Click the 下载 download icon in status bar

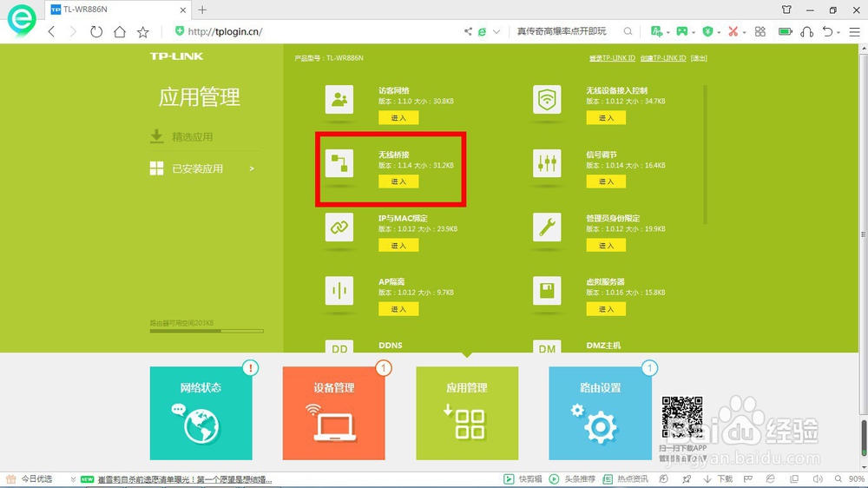point(718,479)
